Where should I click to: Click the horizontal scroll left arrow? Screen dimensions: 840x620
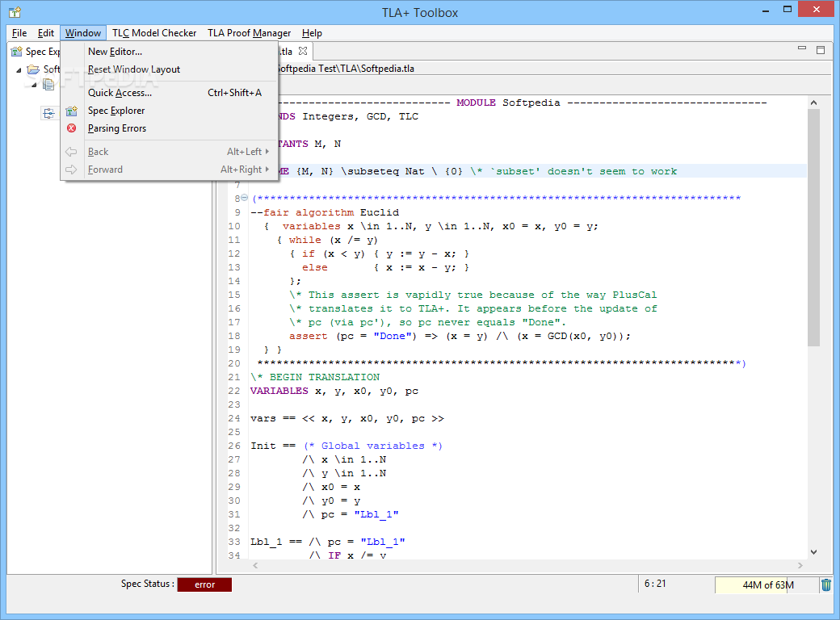point(255,565)
